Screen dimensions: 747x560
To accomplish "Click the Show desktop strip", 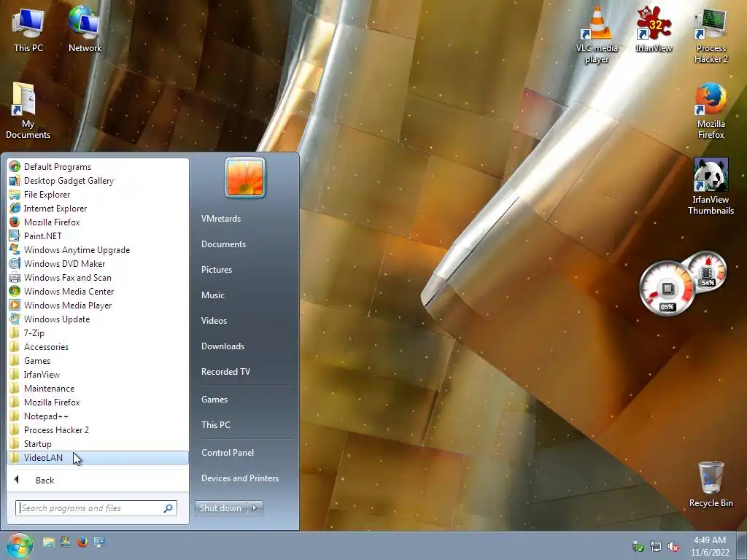I will pyautogui.click(x=743, y=545).
